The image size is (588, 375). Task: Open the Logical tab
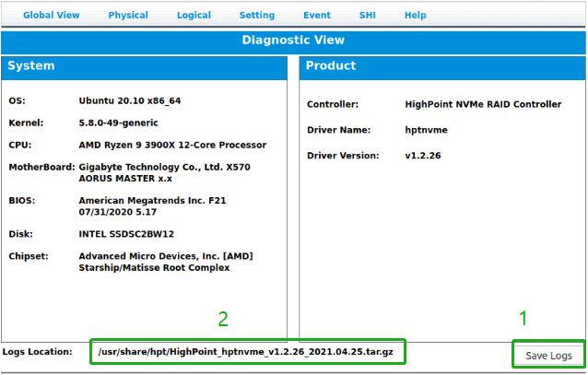click(194, 16)
